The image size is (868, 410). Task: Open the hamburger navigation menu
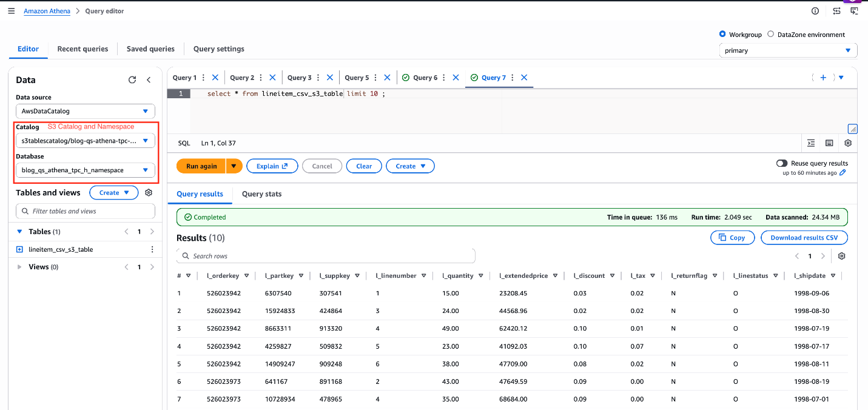pos(12,11)
